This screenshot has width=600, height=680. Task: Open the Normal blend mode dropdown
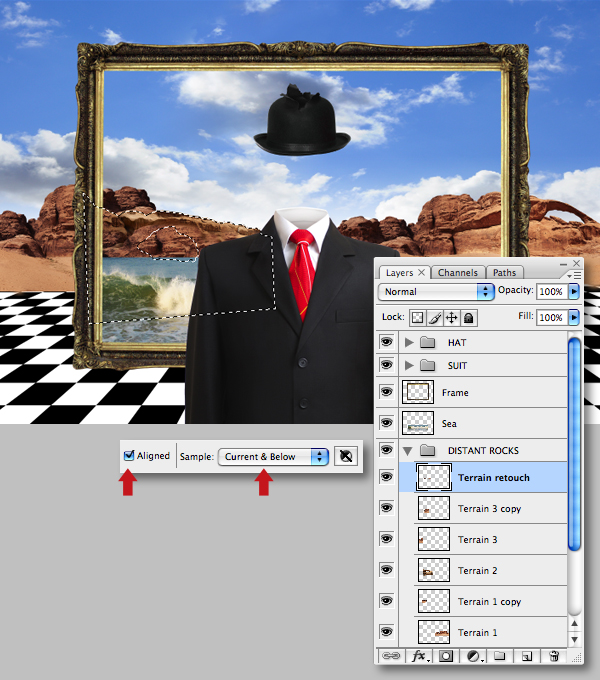tap(436, 291)
